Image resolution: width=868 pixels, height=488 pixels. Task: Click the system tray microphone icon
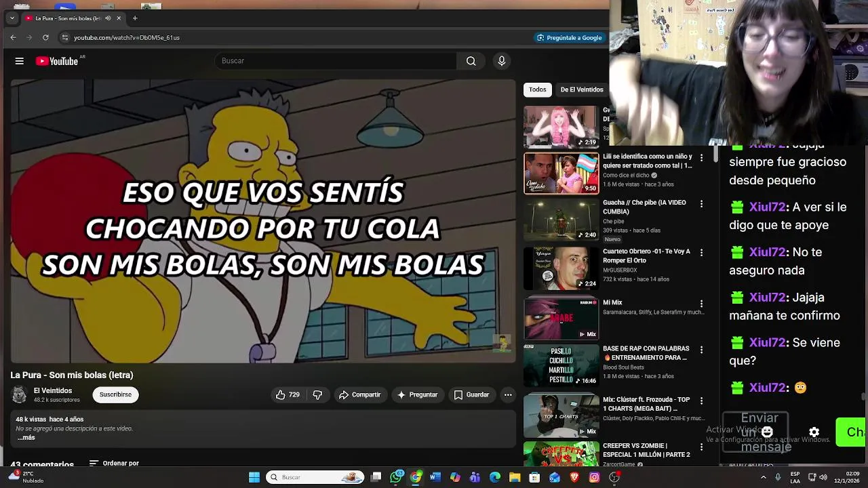pyautogui.click(x=778, y=477)
